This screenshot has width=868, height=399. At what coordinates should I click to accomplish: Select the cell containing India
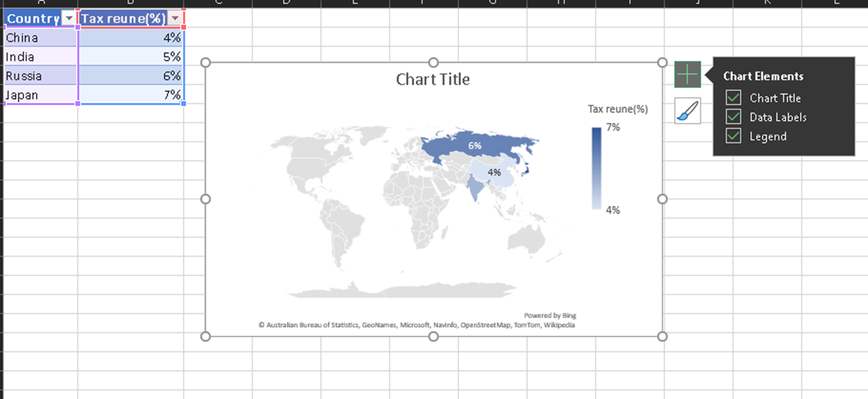pyautogui.click(x=40, y=57)
